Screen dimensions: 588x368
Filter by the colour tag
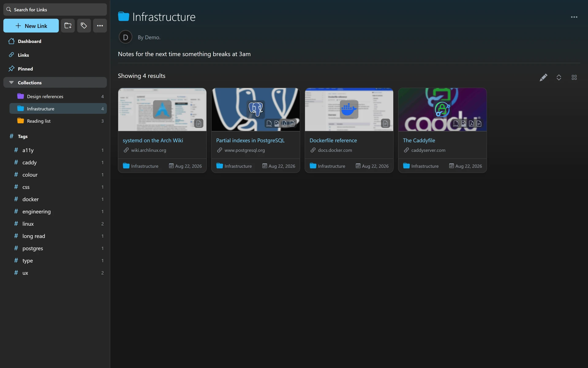point(58,174)
